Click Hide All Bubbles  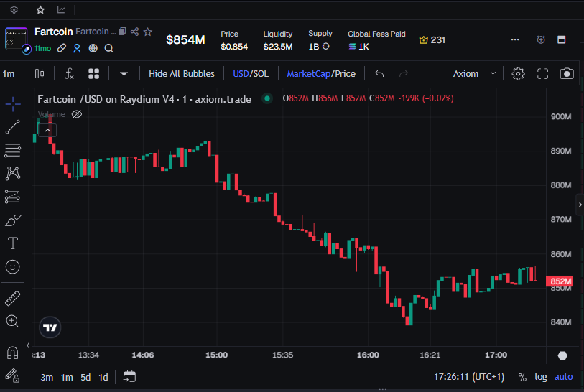coord(182,74)
